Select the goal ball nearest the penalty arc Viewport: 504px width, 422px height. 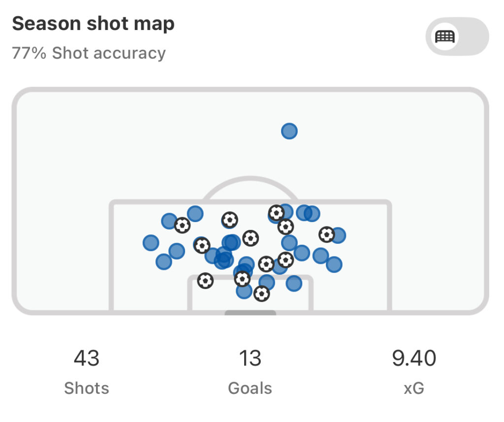point(277,213)
